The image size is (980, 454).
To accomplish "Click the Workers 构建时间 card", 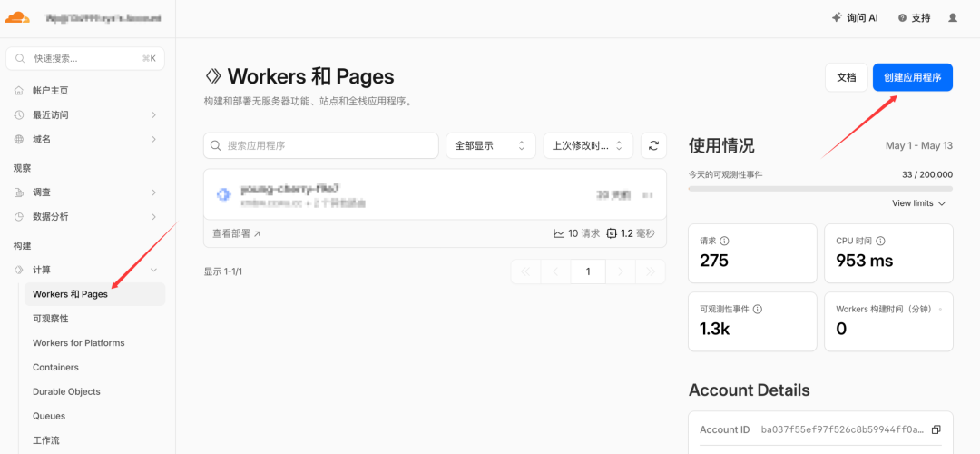I will (888, 321).
